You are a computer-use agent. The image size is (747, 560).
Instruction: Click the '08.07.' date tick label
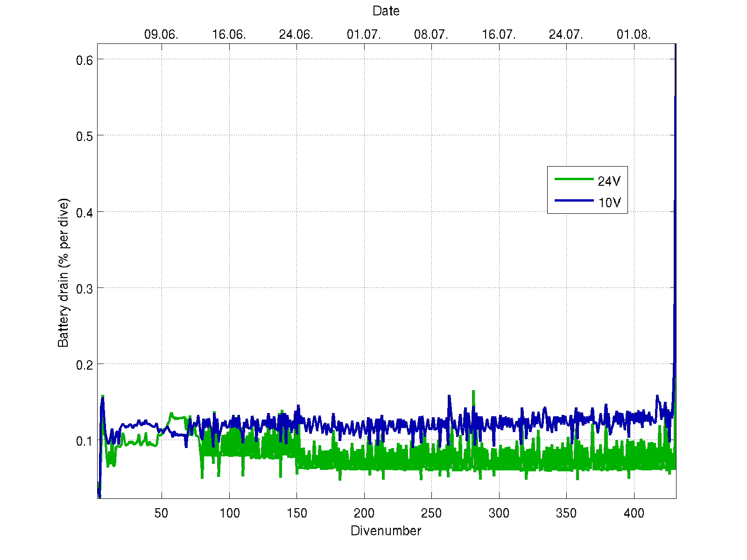point(431,35)
